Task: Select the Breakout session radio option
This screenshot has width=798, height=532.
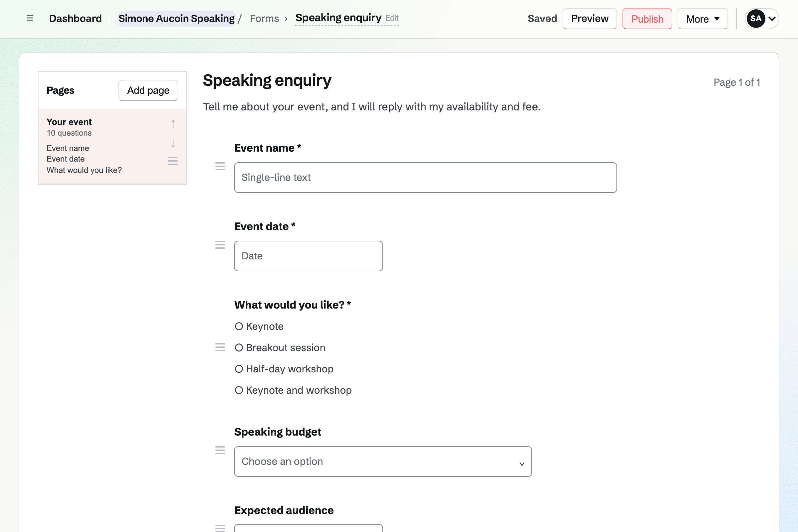Action: (x=239, y=348)
